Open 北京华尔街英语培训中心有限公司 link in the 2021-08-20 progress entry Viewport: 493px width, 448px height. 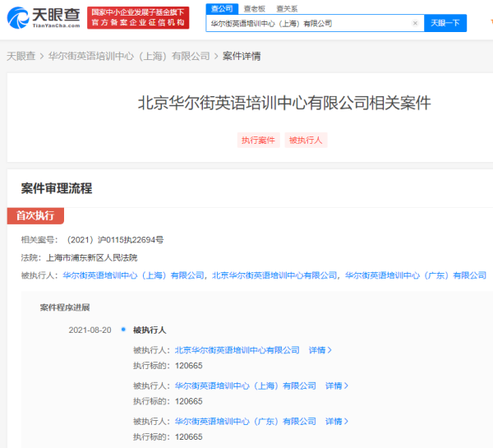tap(237, 350)
